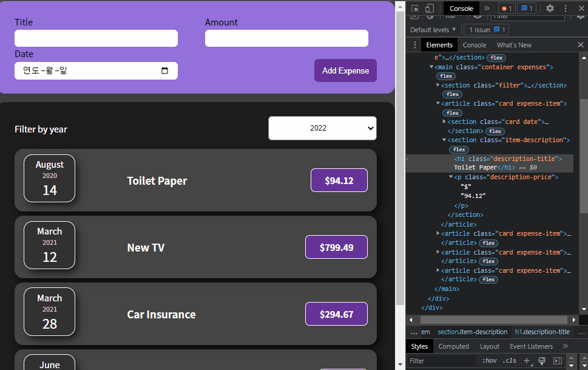This screenshot has width=588, height=370.
Task: Click h1.description-title breadcrumb
Action: (x=542, y=332)
